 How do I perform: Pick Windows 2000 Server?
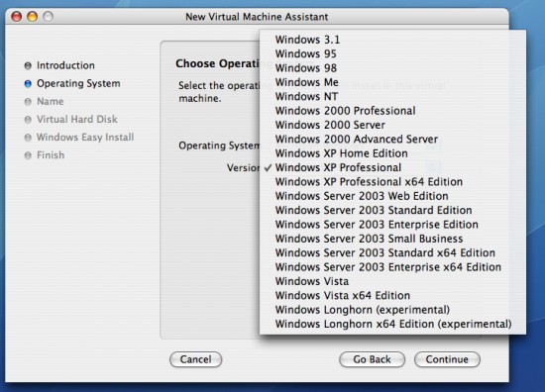coord(392,125)
